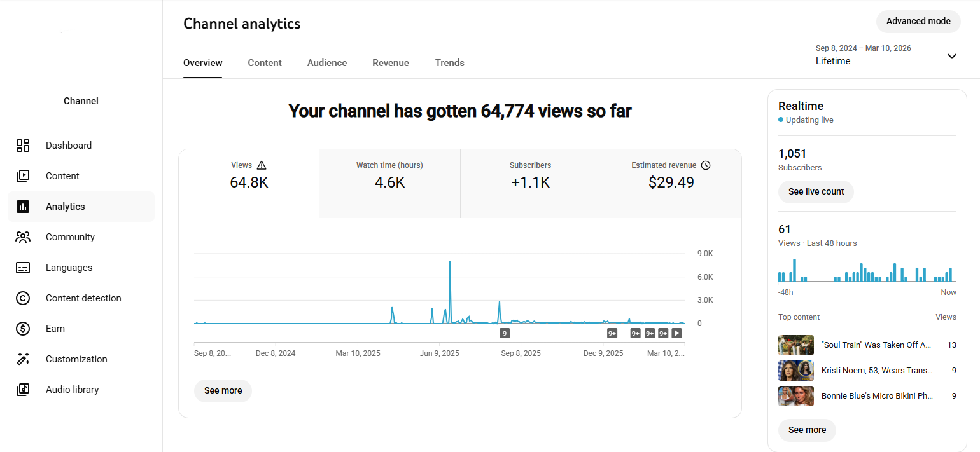
Task: Click the Customization magic wand icon
Action: 23,359
